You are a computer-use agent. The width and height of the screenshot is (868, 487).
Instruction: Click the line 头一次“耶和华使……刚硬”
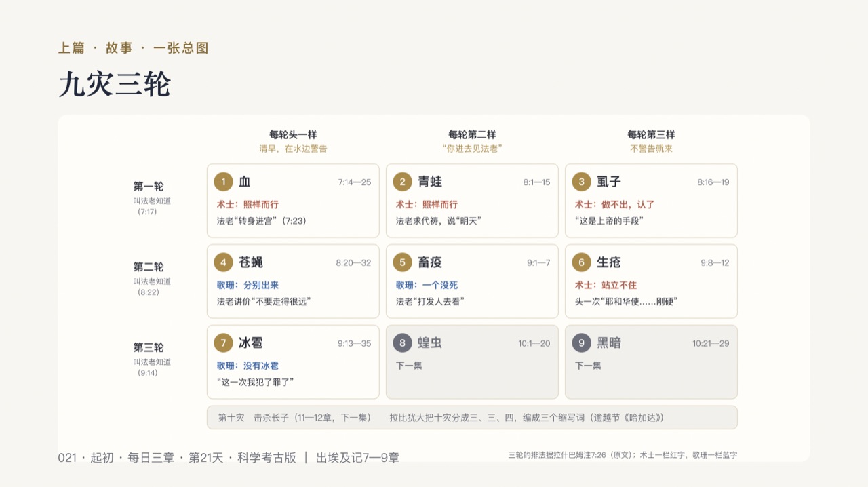(x=626, y=302)
